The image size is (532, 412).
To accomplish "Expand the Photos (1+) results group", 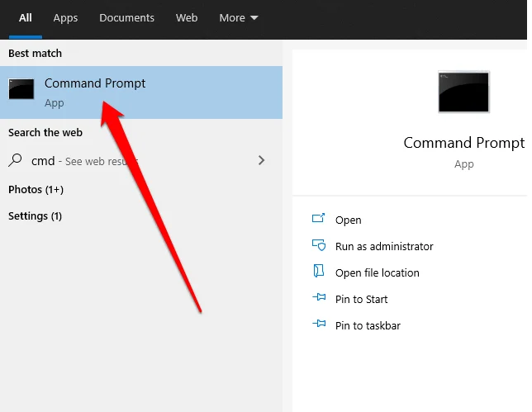I will click(36, 189).
